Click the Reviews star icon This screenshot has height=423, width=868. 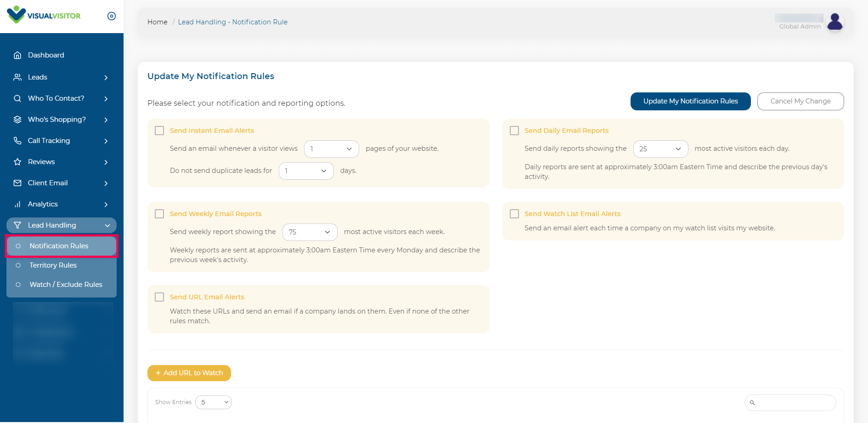pos(17,162)
